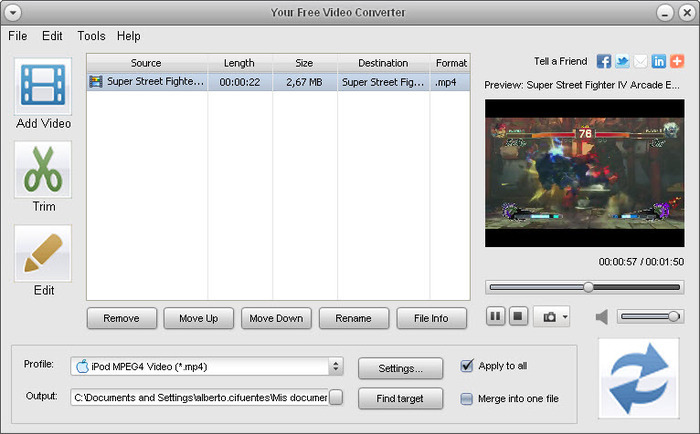Share via the LinkedIn icon
The height and width of the screenshot is (434, 700).
pos(658,61)
